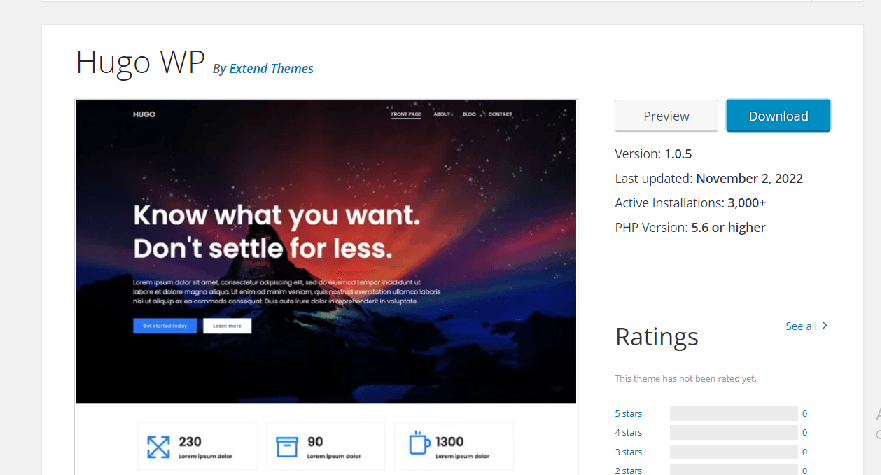
Task: Click the coffee cup icon beside 1300
Action: coord(419,443)
